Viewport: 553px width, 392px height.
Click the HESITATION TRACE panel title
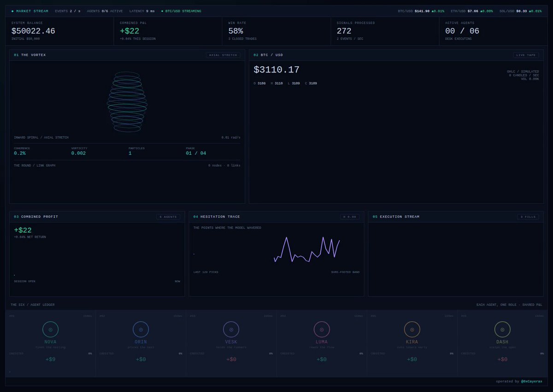220,216
